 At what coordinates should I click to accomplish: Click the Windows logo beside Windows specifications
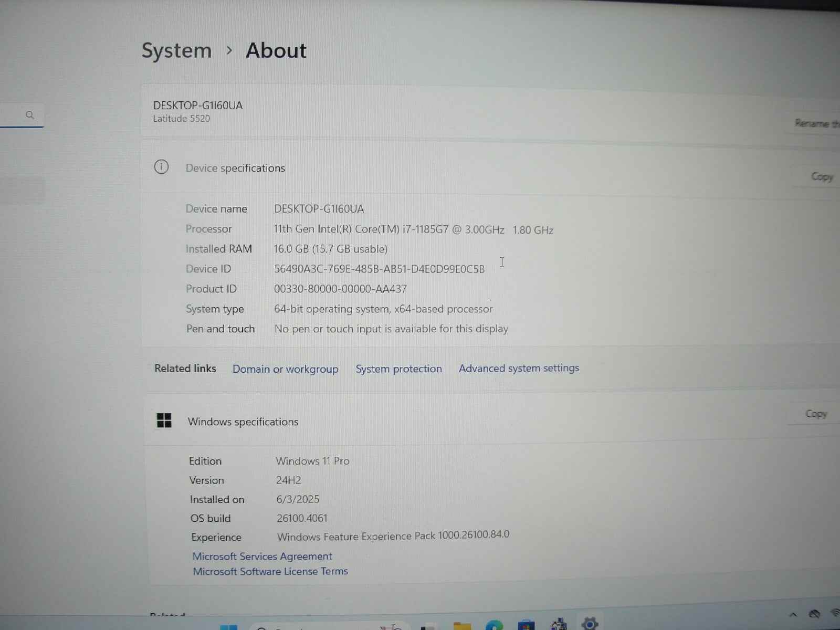(x=164, y=420)
